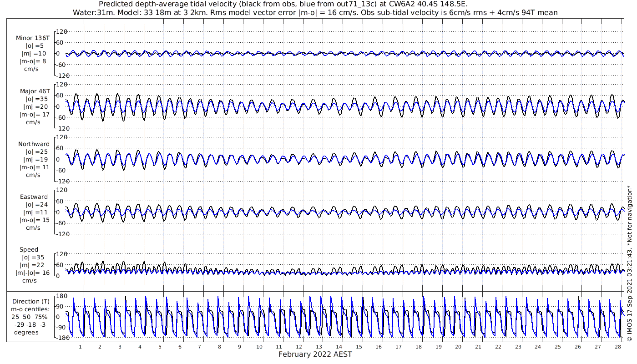
Task: Select the 'Major 46T' panel label
Action: pos(35,91)
